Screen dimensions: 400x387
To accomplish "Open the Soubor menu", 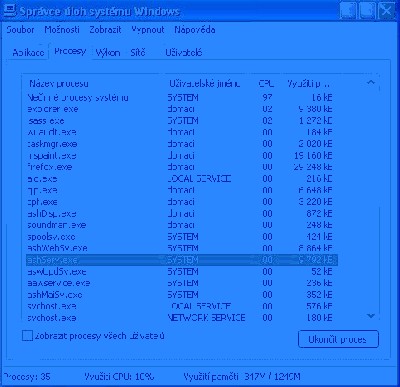I will [20, 30].
